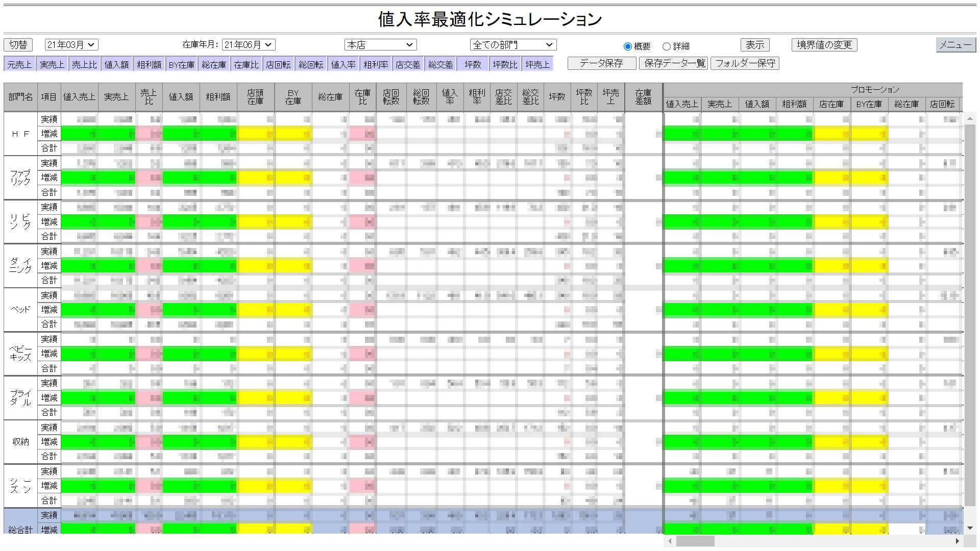Select the 総回転 tab button
The image size is (980, 551).
click(311, 64)
